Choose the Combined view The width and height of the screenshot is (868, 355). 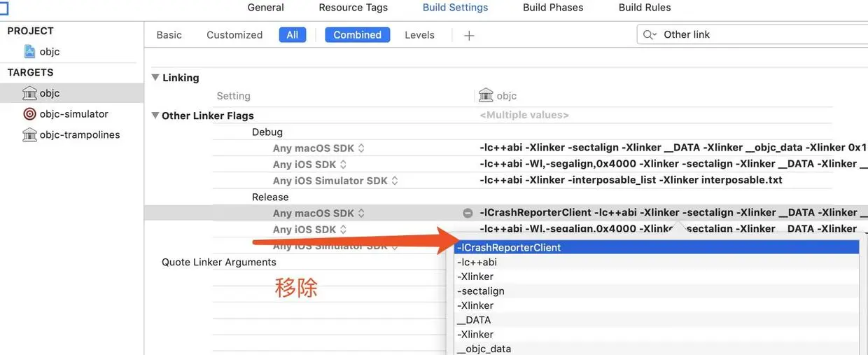[x=357, y=35]
